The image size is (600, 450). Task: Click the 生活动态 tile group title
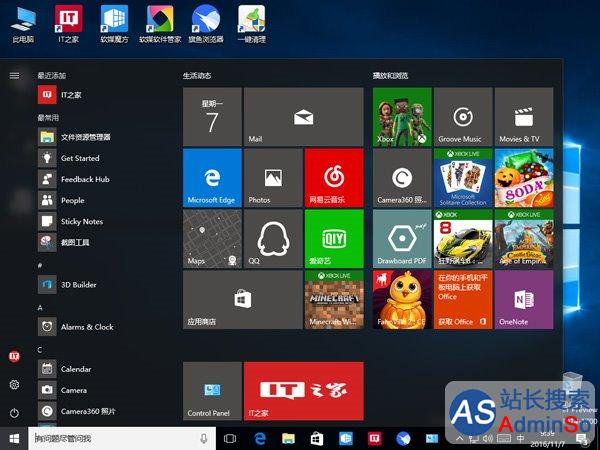pos(197,76)
